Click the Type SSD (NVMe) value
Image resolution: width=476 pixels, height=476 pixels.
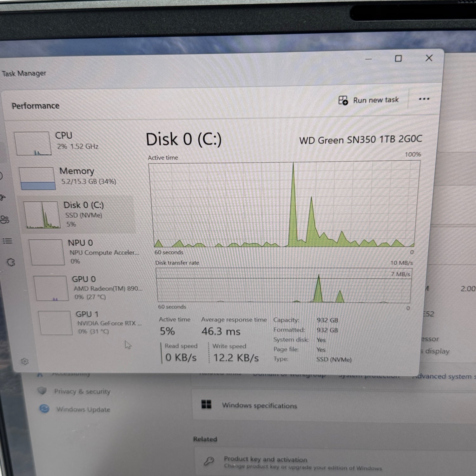click(x=334, y=360)
